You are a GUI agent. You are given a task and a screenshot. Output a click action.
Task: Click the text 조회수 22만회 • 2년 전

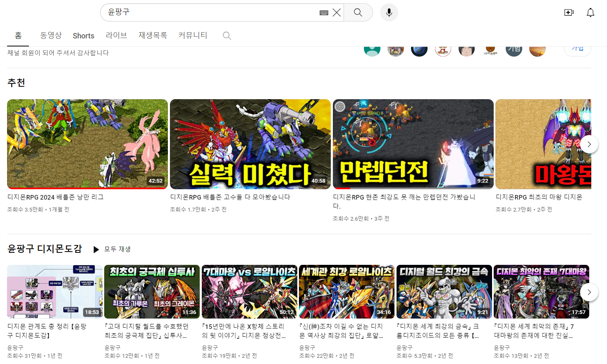tap(327, 356)
